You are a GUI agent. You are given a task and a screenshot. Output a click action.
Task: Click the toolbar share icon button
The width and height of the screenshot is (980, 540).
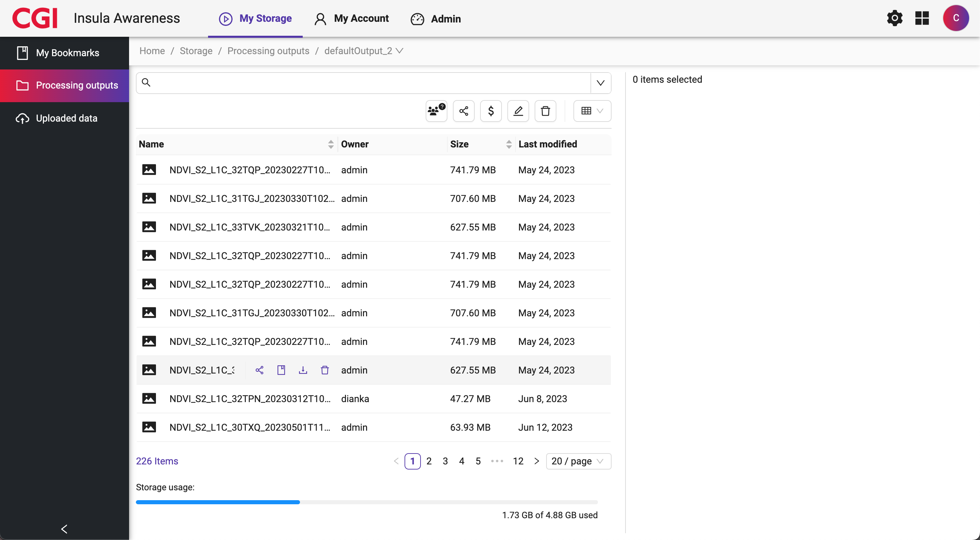point(464,111)
